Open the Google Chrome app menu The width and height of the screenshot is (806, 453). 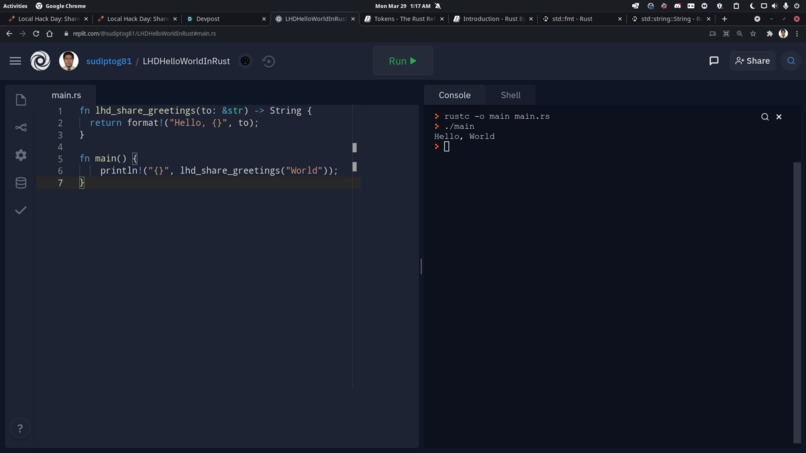(61, 6)
